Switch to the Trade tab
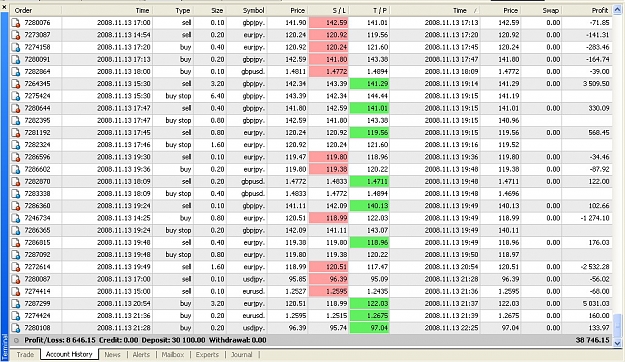 [x=25, y=354]
